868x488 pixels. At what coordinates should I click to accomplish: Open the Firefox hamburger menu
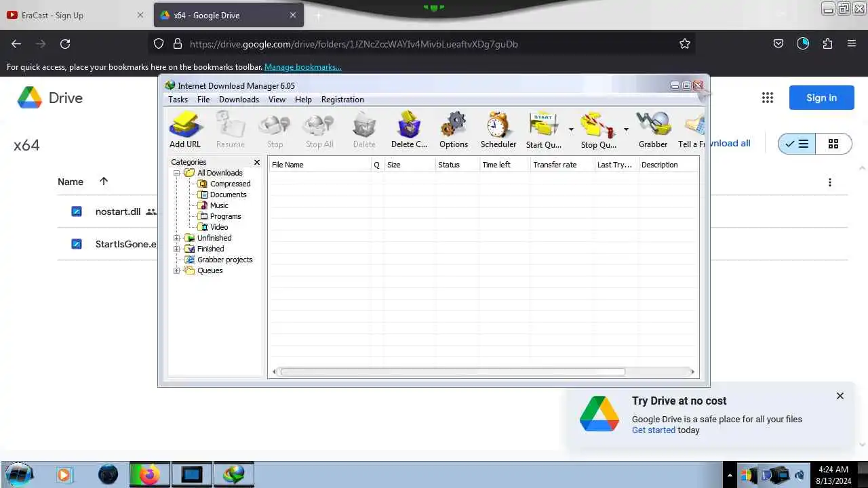tap(852, 44)
